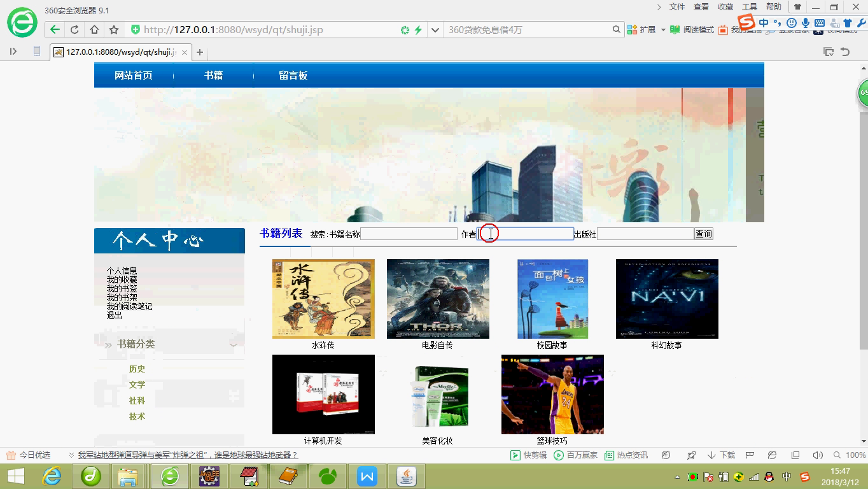Viewport: 868px width, 489px height.
Task: Open the 文件 menu
Action: pos(677,7)
